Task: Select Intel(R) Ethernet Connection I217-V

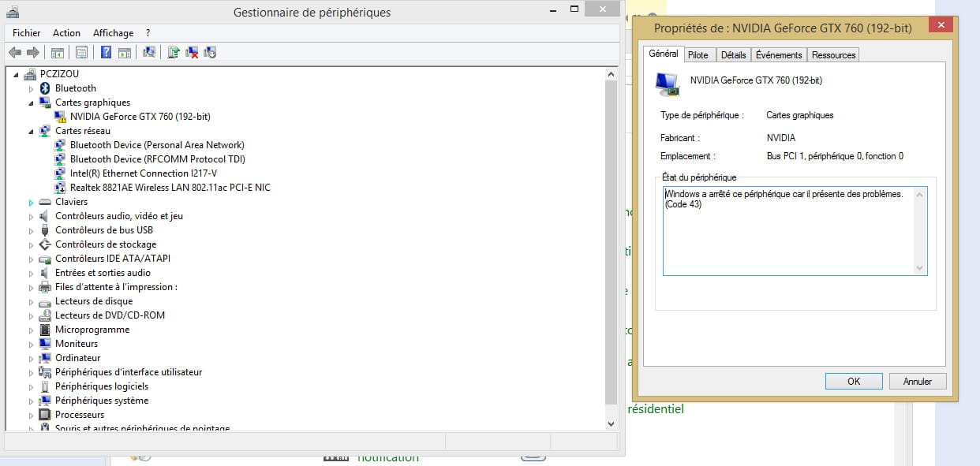Action: (x=143, y=173)
